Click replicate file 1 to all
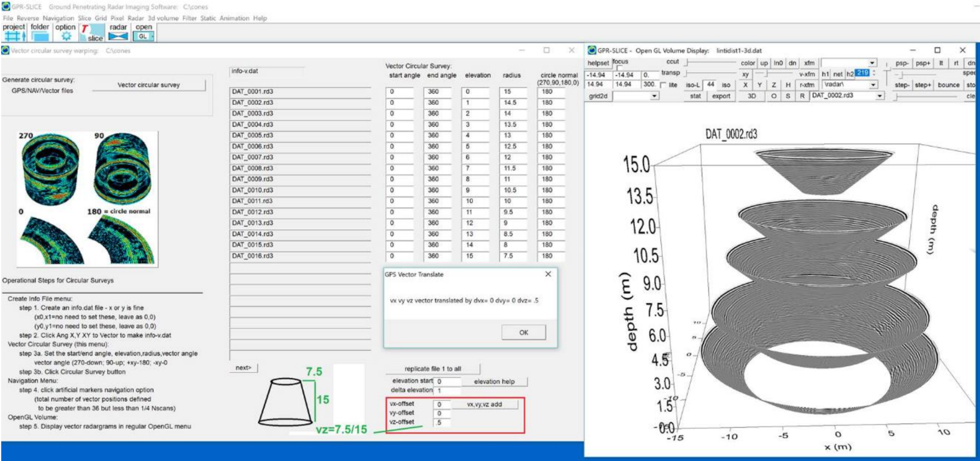The image size is (980, 461). pos(432,368)
